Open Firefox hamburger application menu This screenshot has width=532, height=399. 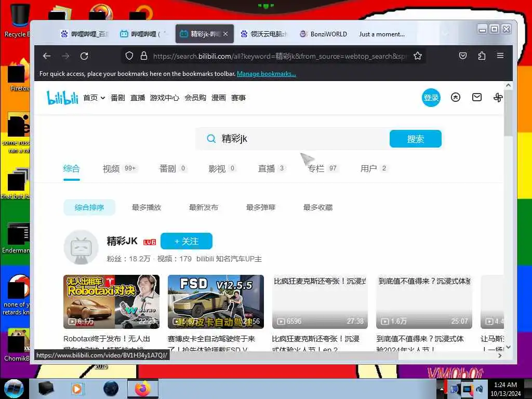point(500,56)
